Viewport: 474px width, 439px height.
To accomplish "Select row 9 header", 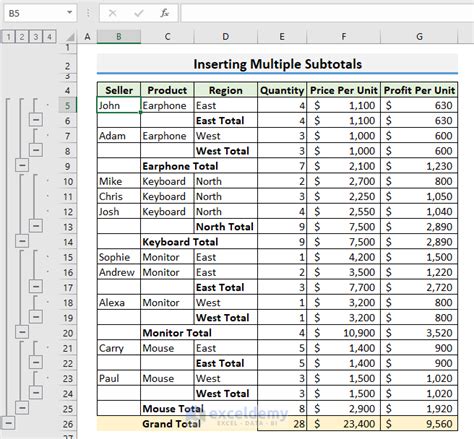I will (x=68, y=166).
